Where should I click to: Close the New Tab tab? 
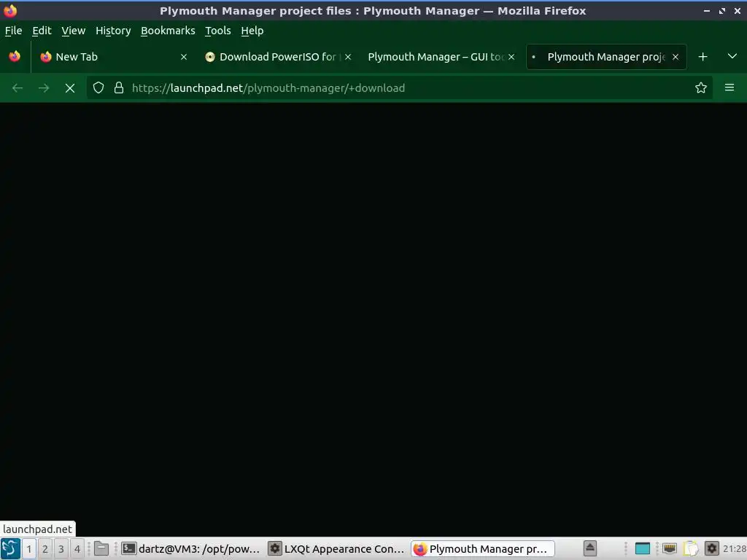tap(184, 57)
